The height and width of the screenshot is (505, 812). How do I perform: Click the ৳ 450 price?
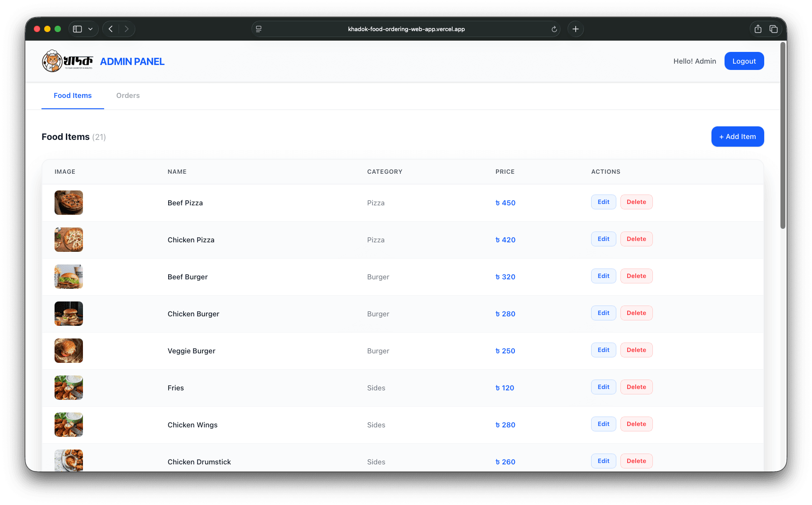(505, 203)
